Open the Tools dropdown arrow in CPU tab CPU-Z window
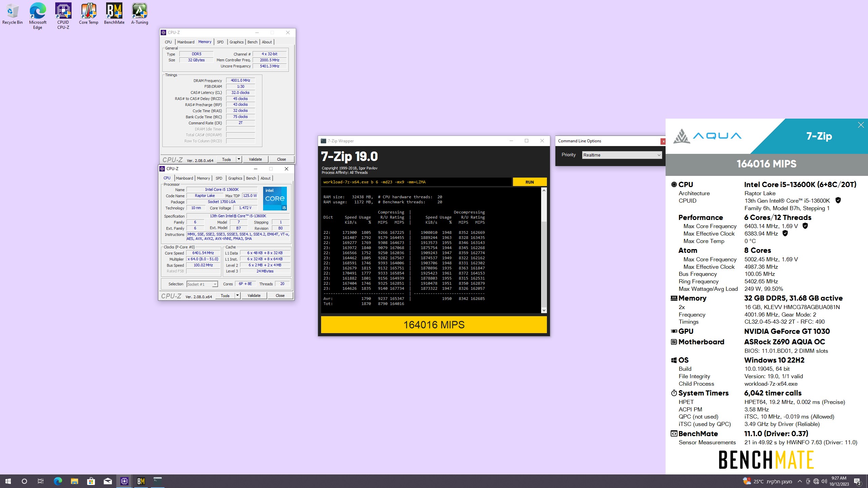 [x=237, y=296]
